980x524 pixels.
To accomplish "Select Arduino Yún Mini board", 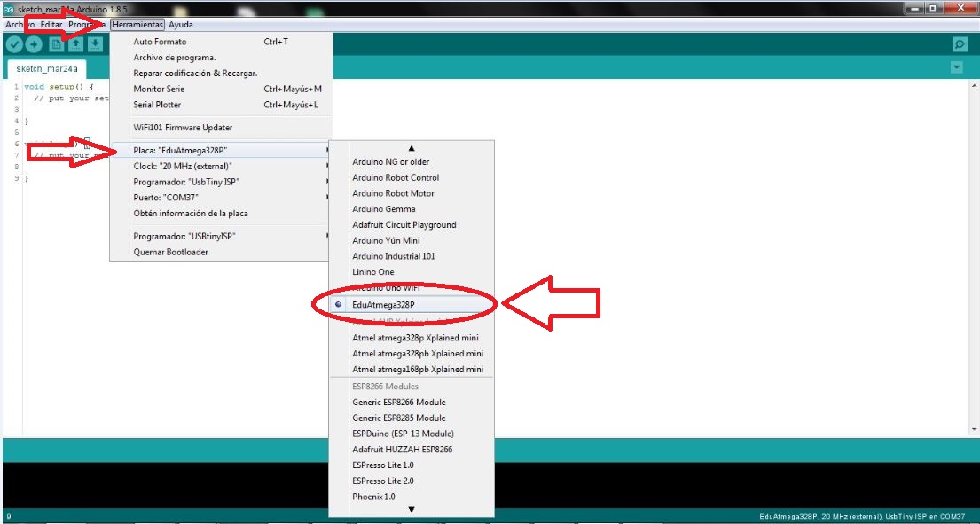I will 412,240.
